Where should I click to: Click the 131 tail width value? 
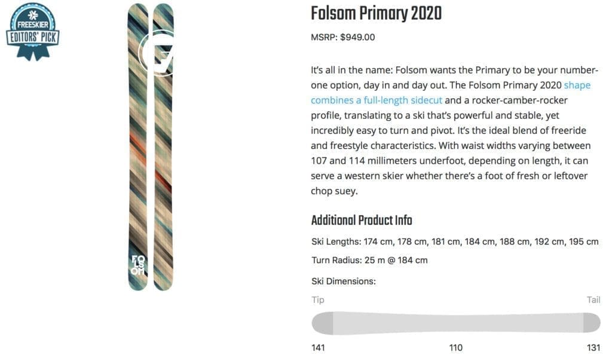pos(593,348)
